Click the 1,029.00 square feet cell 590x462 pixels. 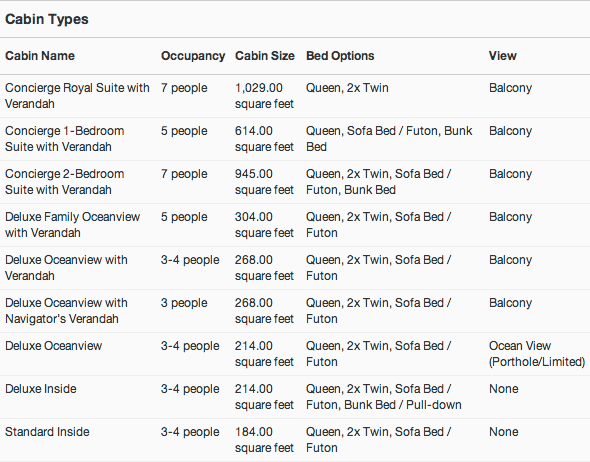(264, 96)
